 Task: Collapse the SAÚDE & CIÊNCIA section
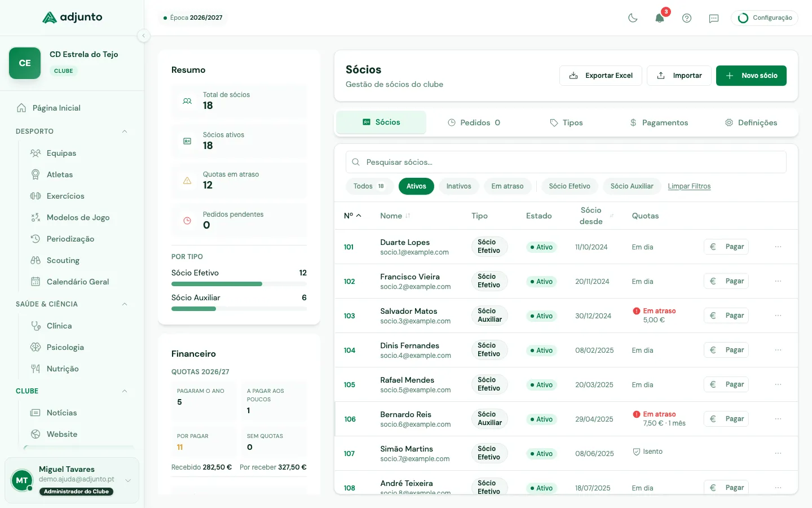[x=125, y=304]
